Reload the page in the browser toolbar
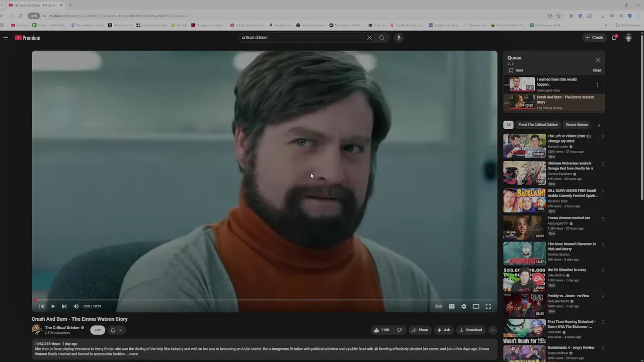Screen dimensions: 644x362 tap(20, 16)
